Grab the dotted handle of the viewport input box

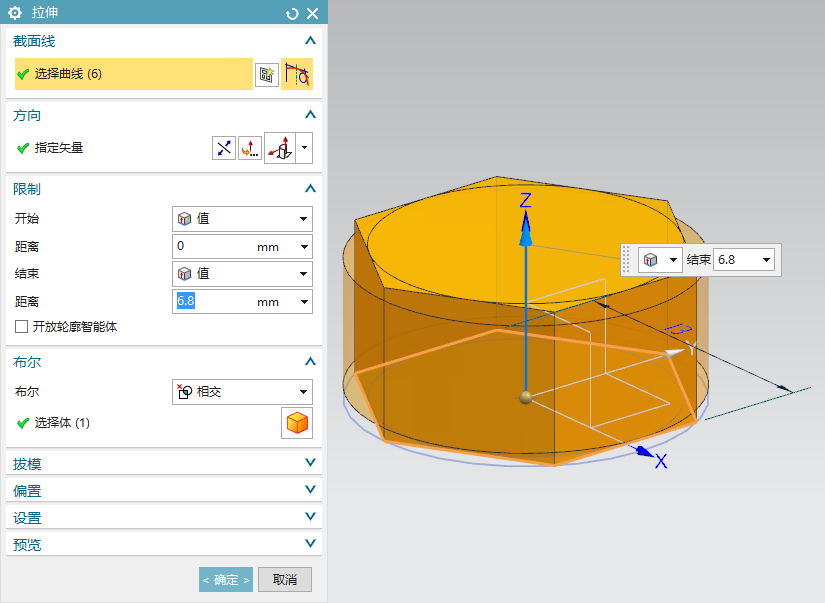[626, 260]
